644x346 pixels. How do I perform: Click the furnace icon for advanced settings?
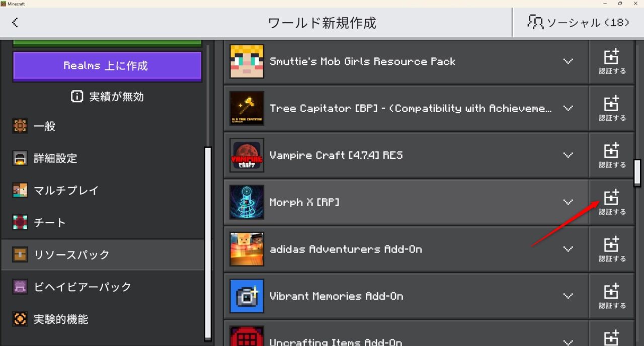pyautogui.click(x=20, y=158)
